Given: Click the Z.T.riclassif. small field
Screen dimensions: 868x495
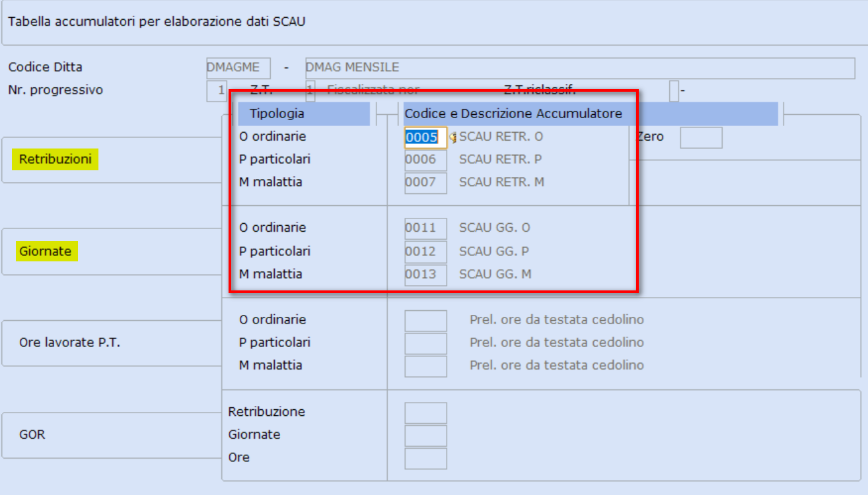Looking at the screenshot, I should click(x=674, y=90).
